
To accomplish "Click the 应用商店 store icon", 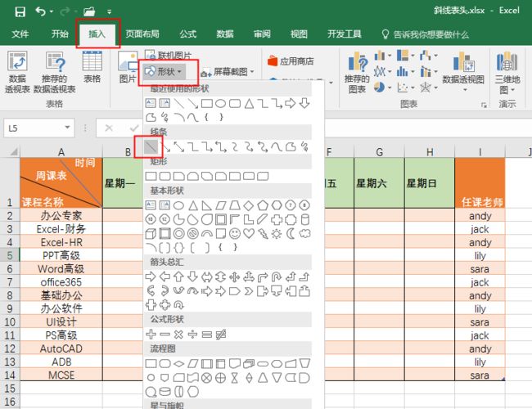I will [x=273, y=61].
